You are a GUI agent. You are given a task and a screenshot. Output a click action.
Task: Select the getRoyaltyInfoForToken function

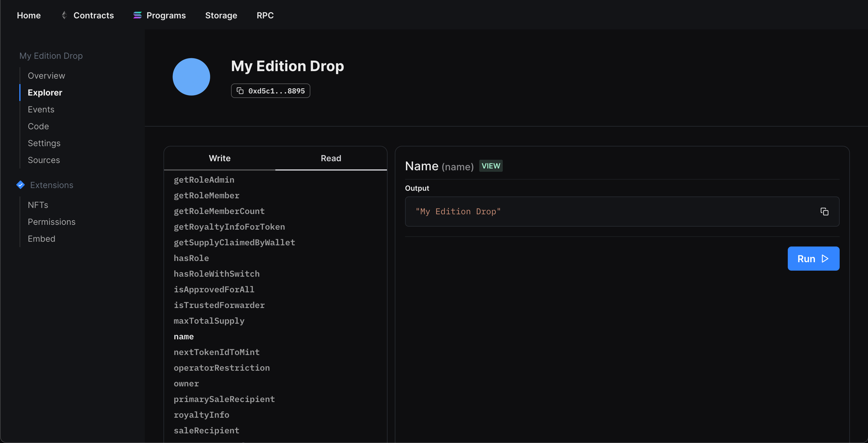pyautogui.click(x=229, y=227)
